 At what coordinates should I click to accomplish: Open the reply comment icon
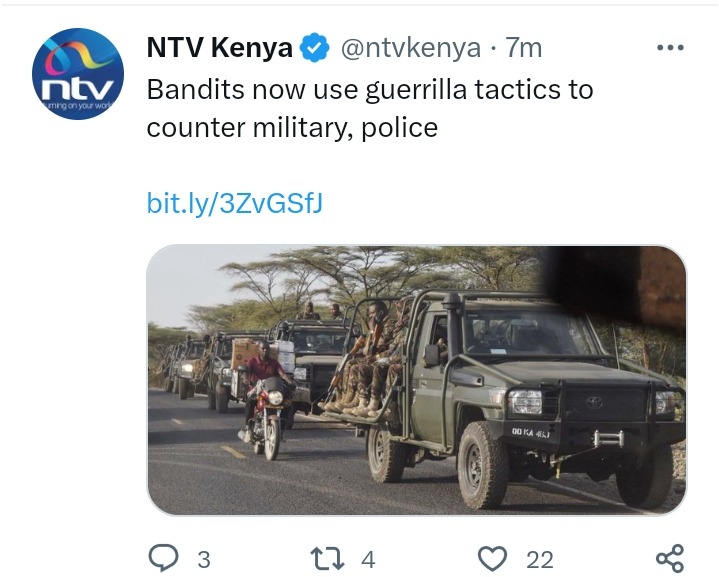(x=164, y=558)
